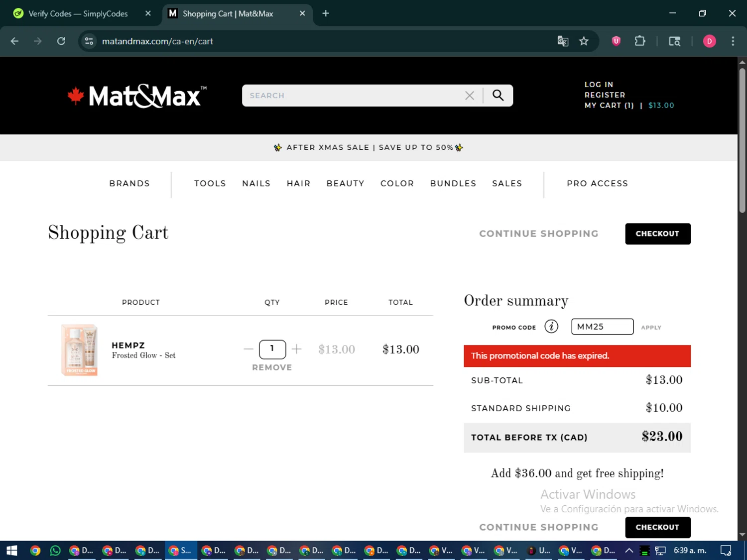Open the NAILS menu
Viewport: 747px width, 560px height.
click(256, 184)
